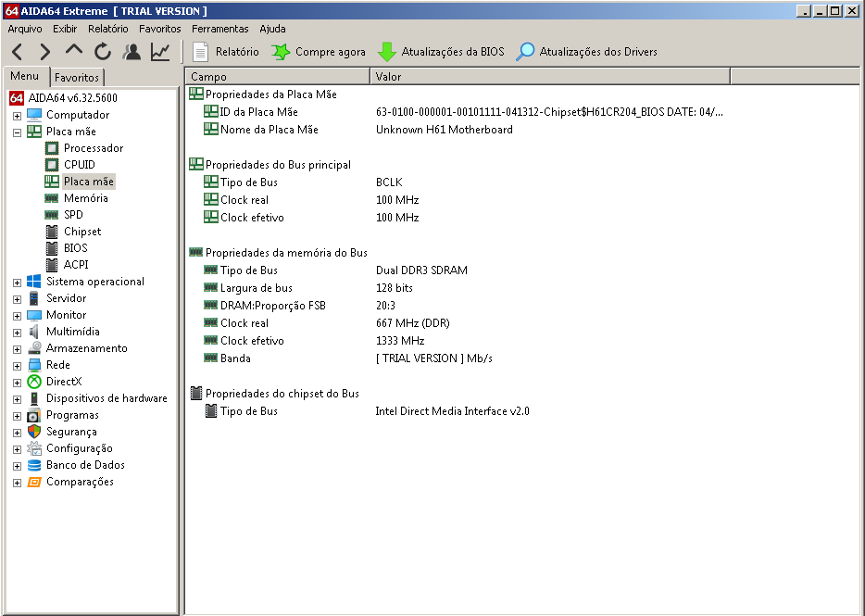Click the database Banco de Dados icon
Viewport: 865px width, 616px height.
[34, 465]
